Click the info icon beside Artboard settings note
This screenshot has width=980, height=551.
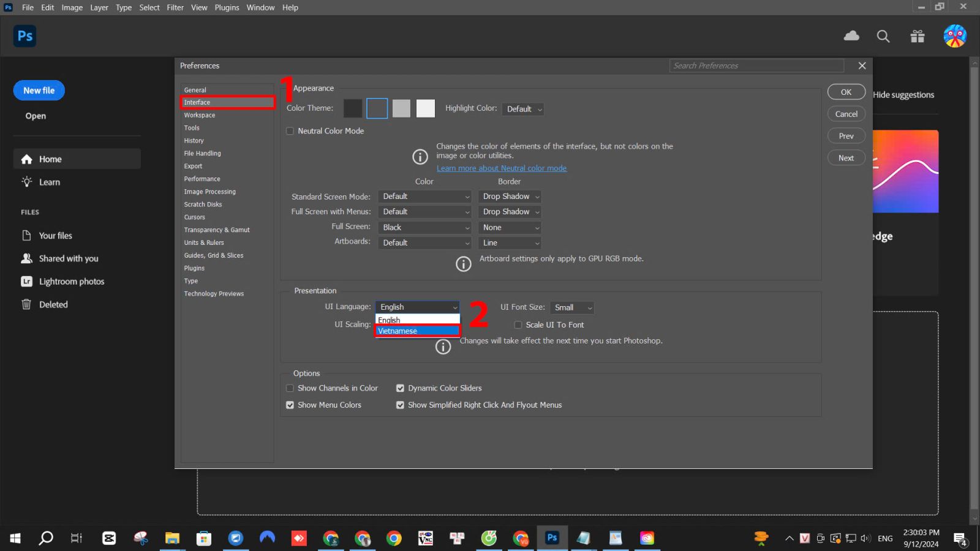point(464,264)
